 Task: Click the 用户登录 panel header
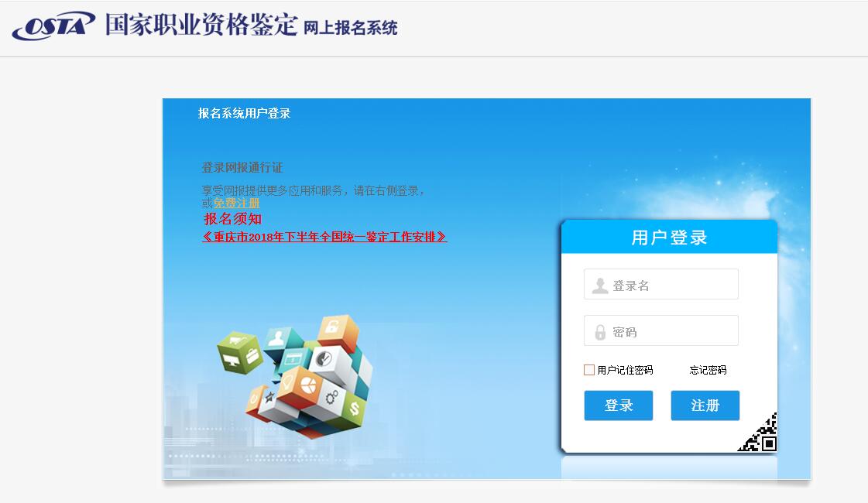(669, 238)
